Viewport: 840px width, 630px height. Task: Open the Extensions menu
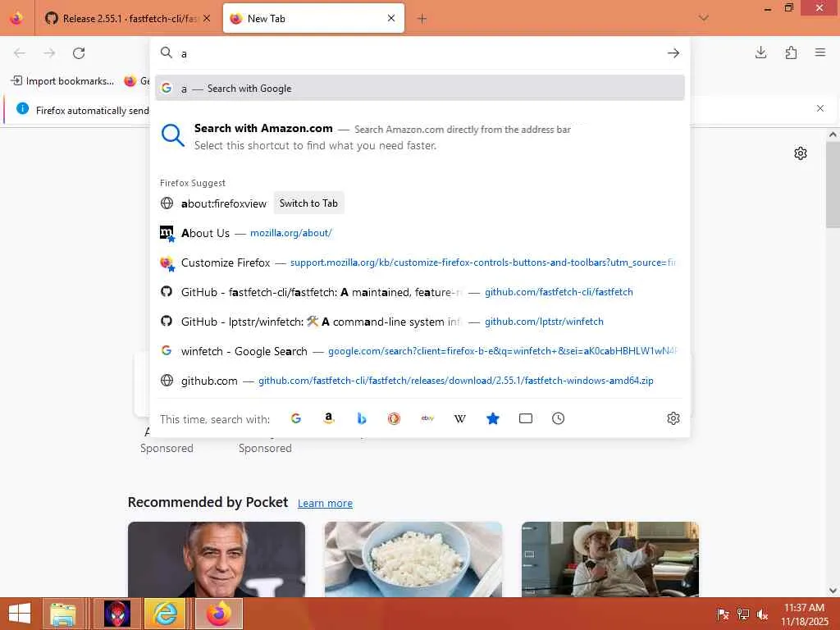pyautogui.click(x=791, y=52)
